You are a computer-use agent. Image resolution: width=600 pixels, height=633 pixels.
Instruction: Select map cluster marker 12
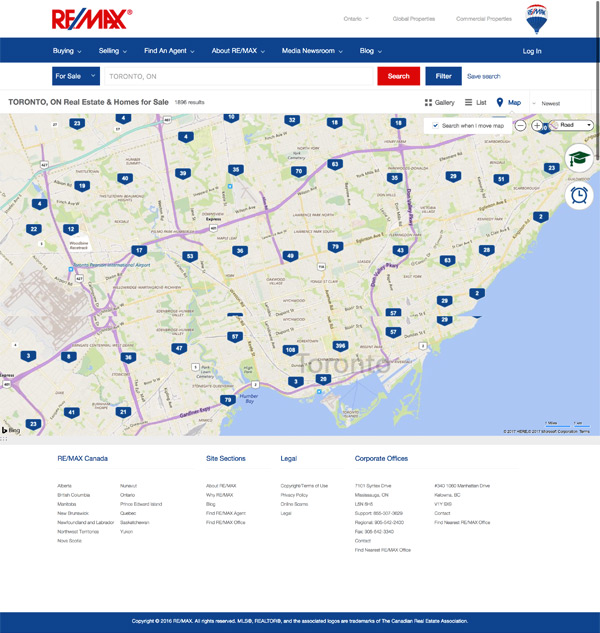click(71, 230)
